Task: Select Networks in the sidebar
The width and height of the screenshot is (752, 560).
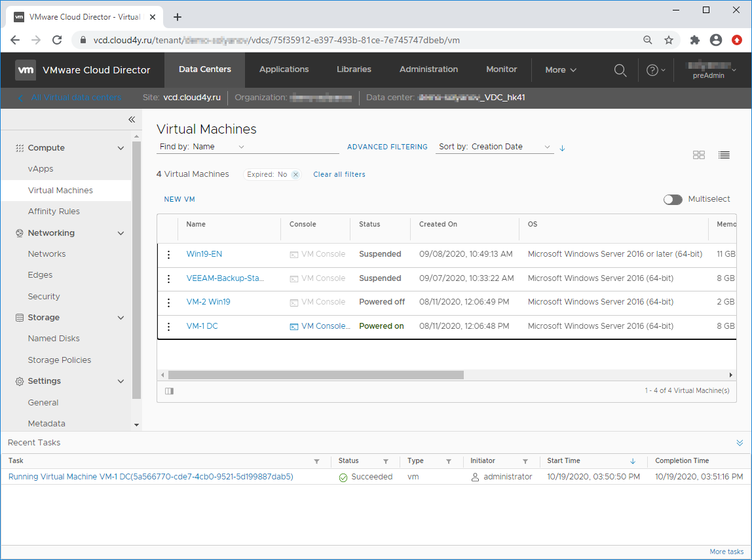Action: 47,254
